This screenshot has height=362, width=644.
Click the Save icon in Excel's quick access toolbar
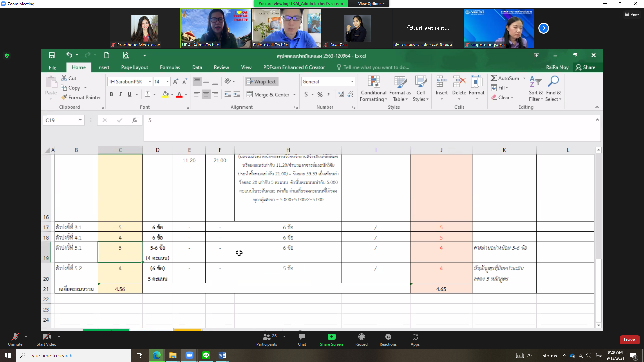[51, 55]
